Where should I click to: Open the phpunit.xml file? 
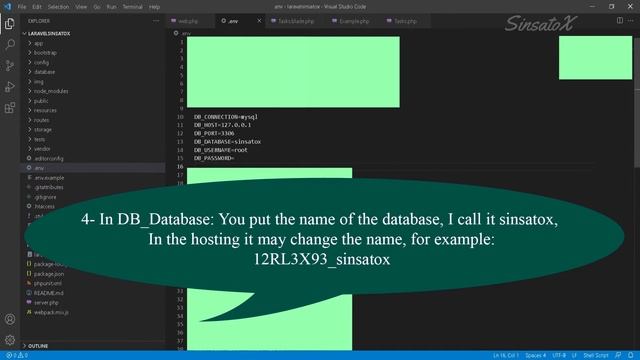pos(47,283)
